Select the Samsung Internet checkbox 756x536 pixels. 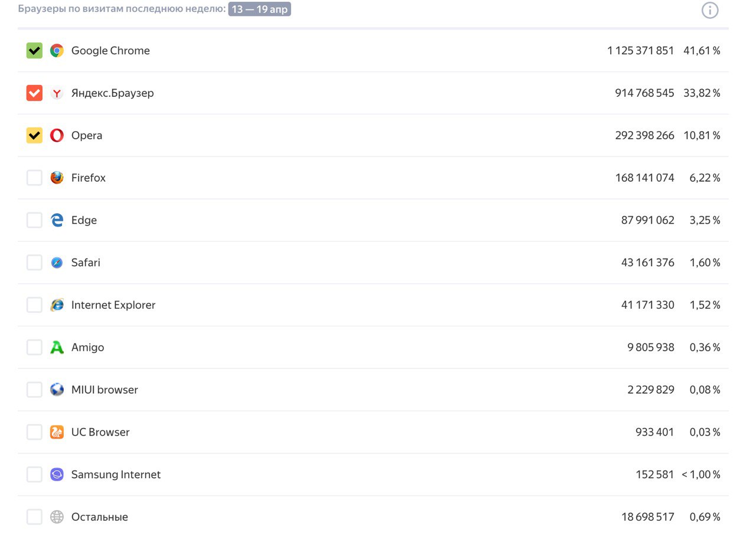point(34,475)
